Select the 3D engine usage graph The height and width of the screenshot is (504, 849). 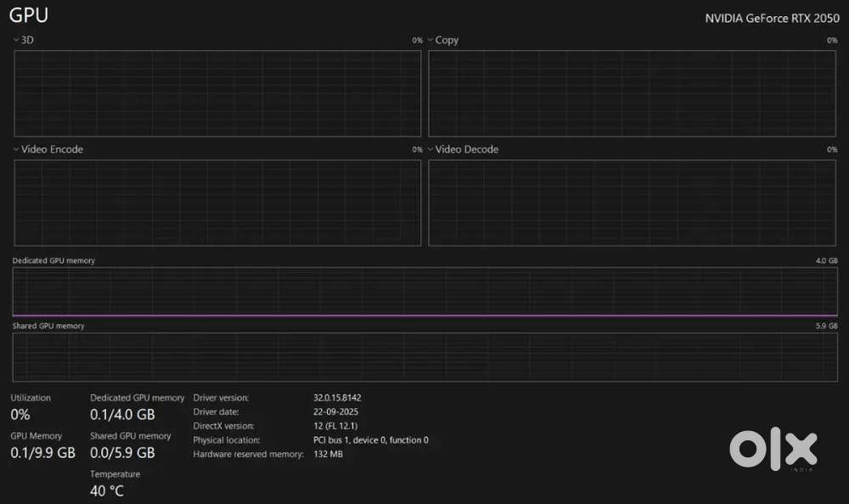217,93
